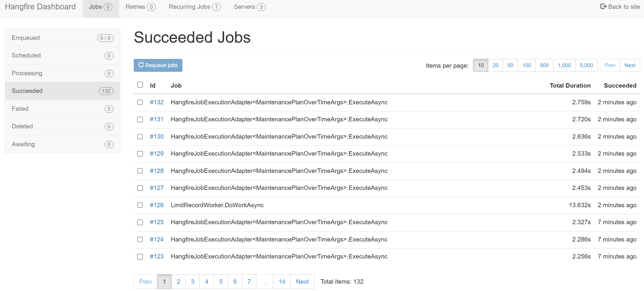The height and width of the screenshot is (291, 644).
Task: Show Enqueued jobs in sidebar
Action: pyautogui.click(x=62, y=38)
